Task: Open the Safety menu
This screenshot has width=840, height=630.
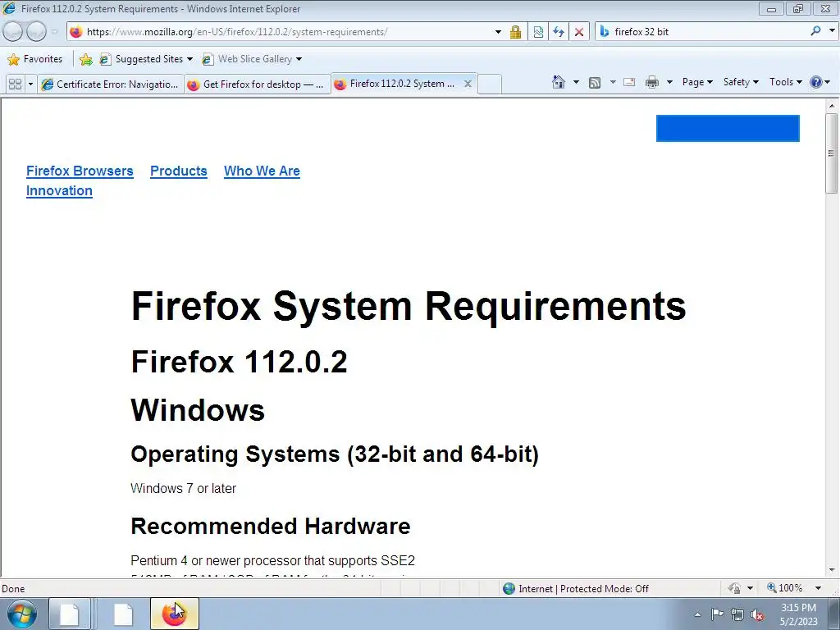Action: click(741, 82)
